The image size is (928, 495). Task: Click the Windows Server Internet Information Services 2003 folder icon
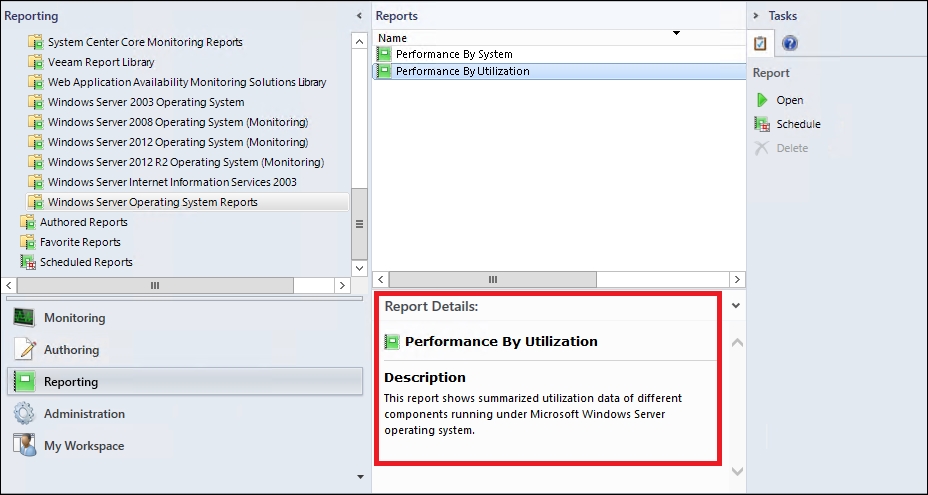click(x=36, y=182)
